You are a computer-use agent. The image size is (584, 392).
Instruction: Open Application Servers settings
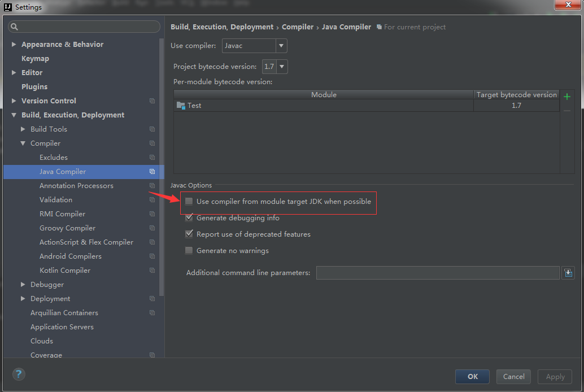tap(62, 327)
